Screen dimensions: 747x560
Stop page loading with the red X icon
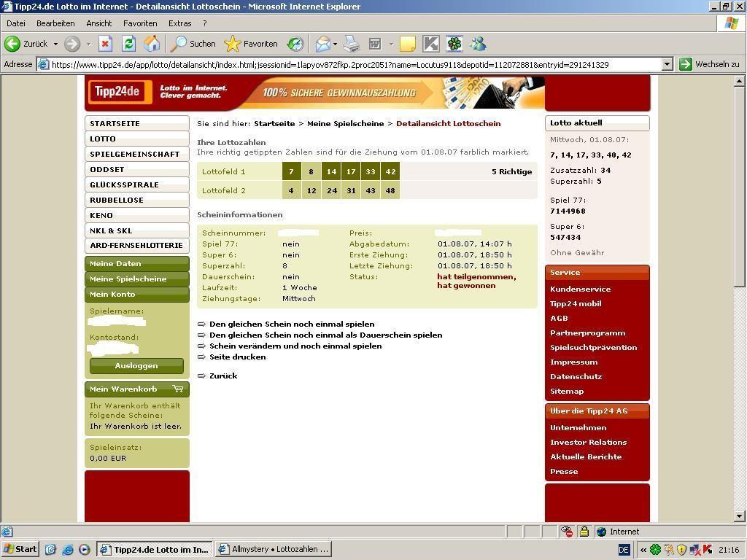[105, 44]
